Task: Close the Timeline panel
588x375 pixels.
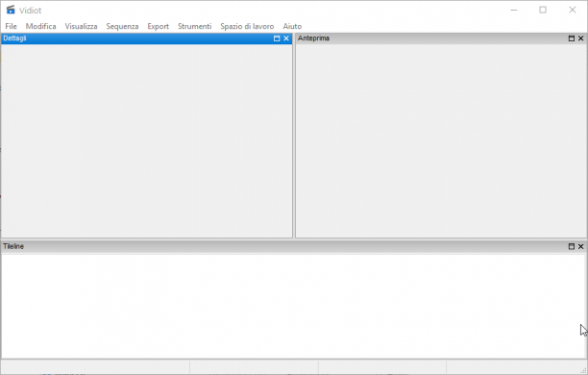Action: pyautogui.click(x=581, y=246)
